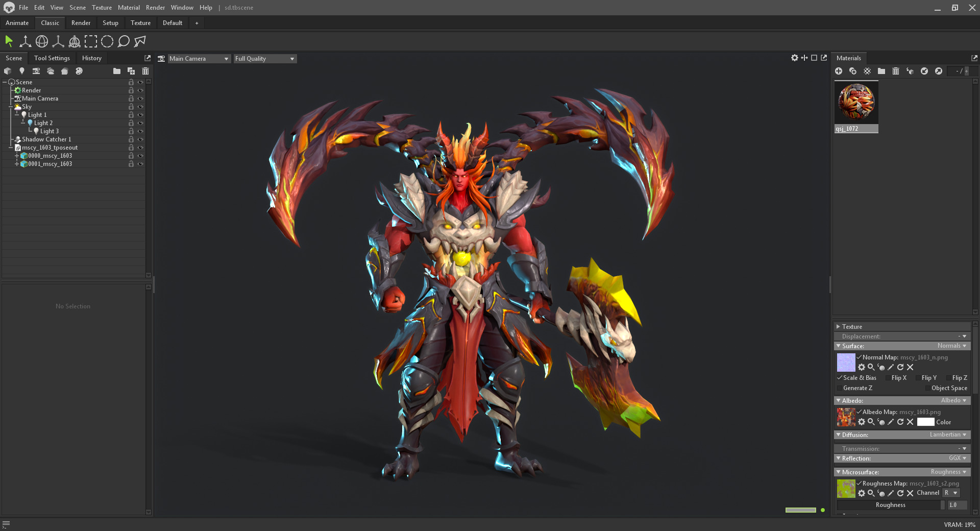The image size is (980, 531).
Task: Add a new workspace with plus tab
Action: [197, 23]
